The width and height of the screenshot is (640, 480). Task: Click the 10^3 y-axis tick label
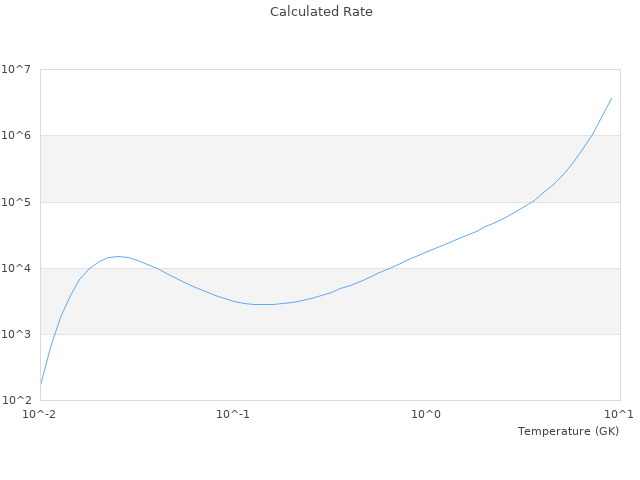[x=16, y=334]
